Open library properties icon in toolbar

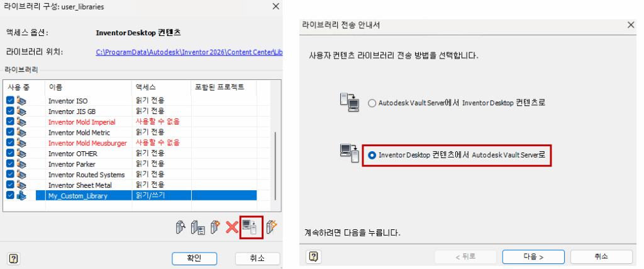click(x=198, y=227)
